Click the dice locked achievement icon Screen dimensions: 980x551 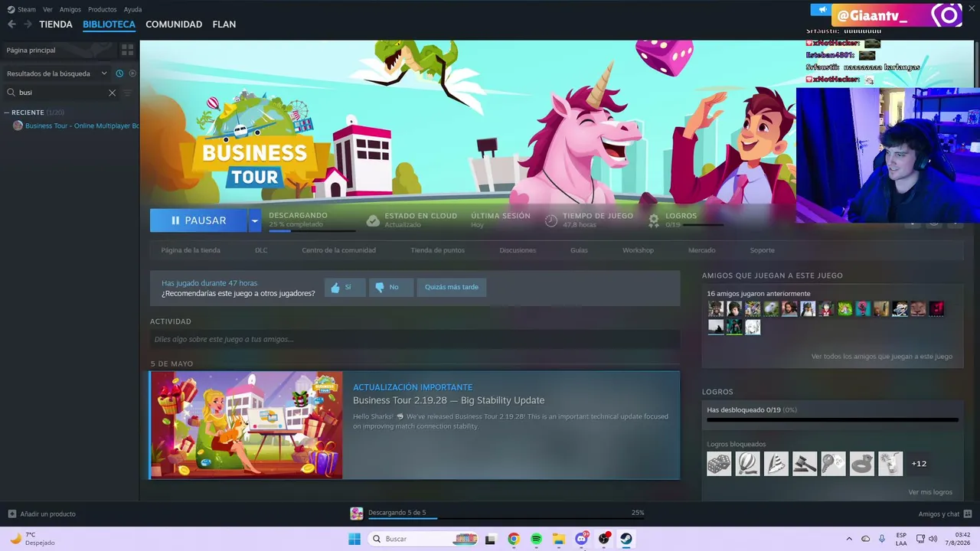pos(719,464)
